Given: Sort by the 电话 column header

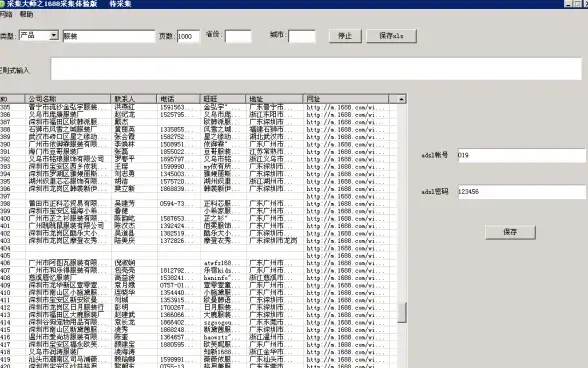Looking at the screenshot, I should [x=178, y=99].
